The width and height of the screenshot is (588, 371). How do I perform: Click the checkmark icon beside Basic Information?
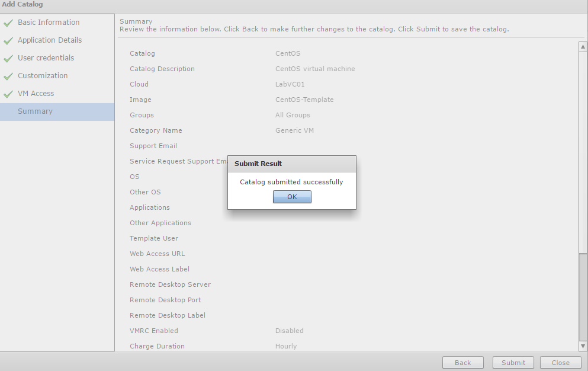tap(8, 23)
